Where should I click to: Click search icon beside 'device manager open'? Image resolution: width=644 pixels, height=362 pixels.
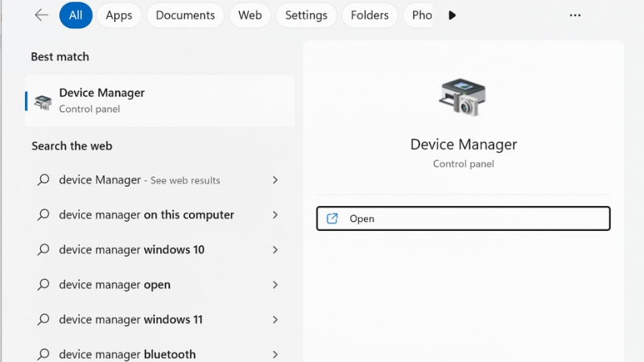(43, 285)
